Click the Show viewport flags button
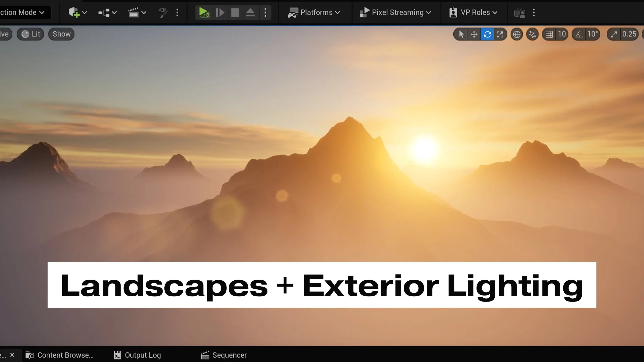 tap(61, 34)
